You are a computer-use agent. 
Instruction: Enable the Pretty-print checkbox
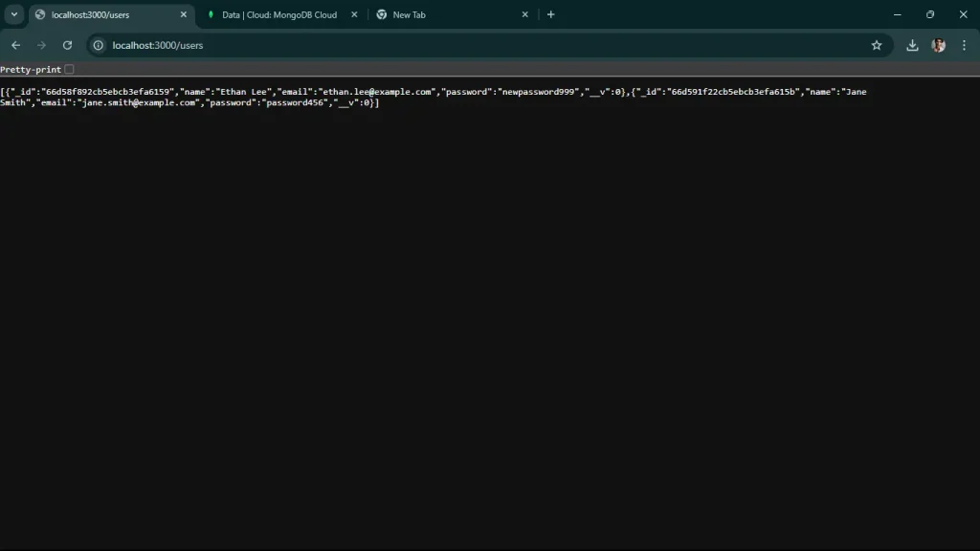coord(68,69)
